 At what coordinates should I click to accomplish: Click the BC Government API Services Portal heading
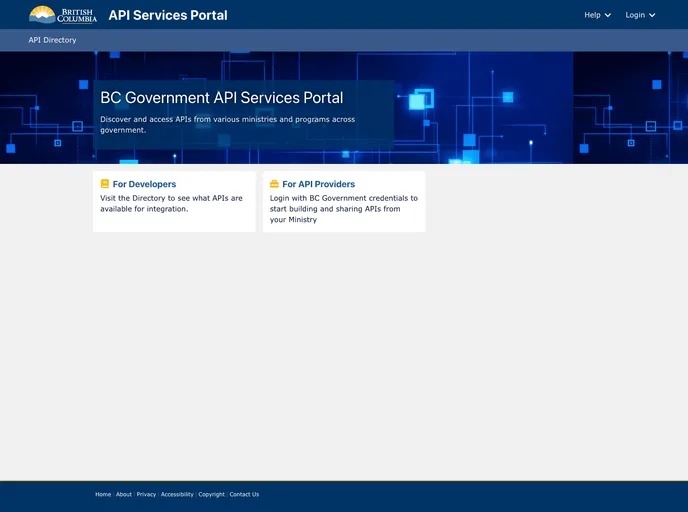pos(222,97)
